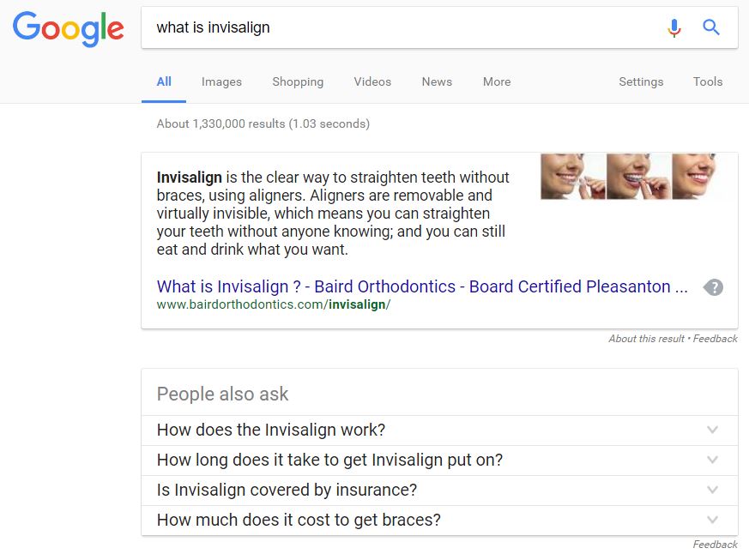The width and height of the screenshot is (749, 560).
Task: Expand "How does the Invisalign work?" question
Action: (x=439, y=431)
